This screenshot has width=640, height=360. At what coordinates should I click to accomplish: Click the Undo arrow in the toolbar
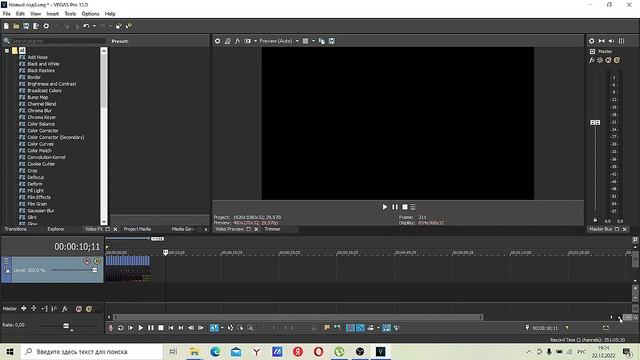click(x=86, y=26)
